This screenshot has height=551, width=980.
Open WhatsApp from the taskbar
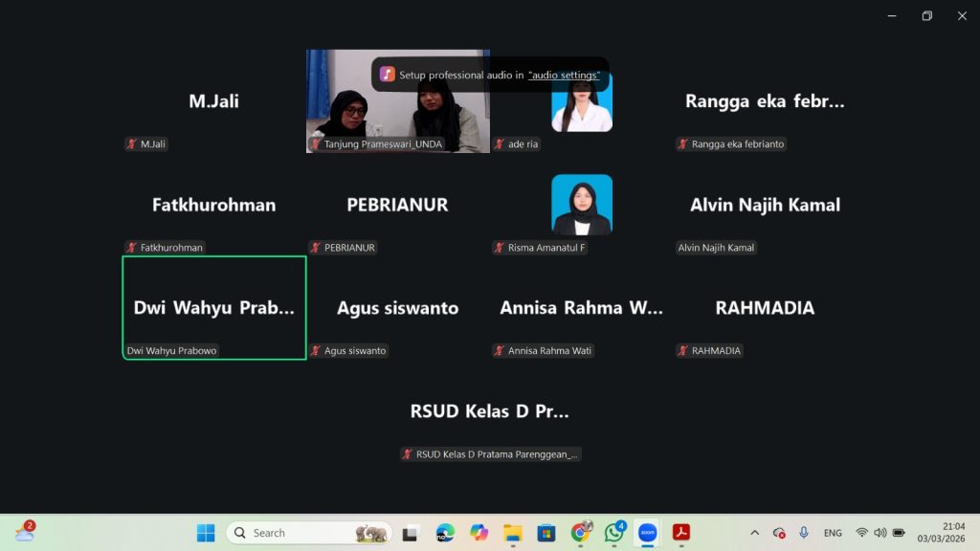pyautogui.click(x=613, y=533)
